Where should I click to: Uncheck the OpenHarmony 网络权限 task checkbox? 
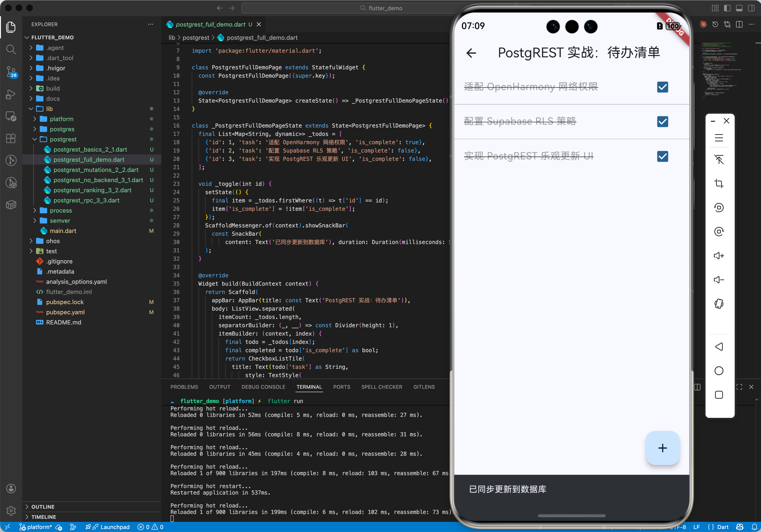click(662, 87)
